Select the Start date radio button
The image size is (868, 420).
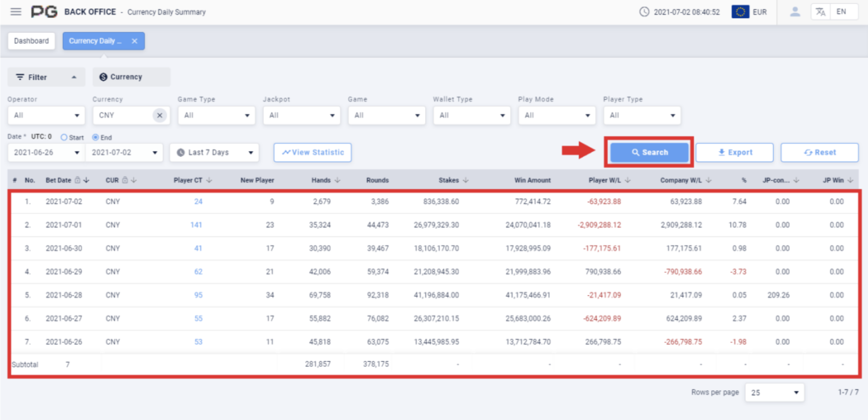(x=64, y=137)
